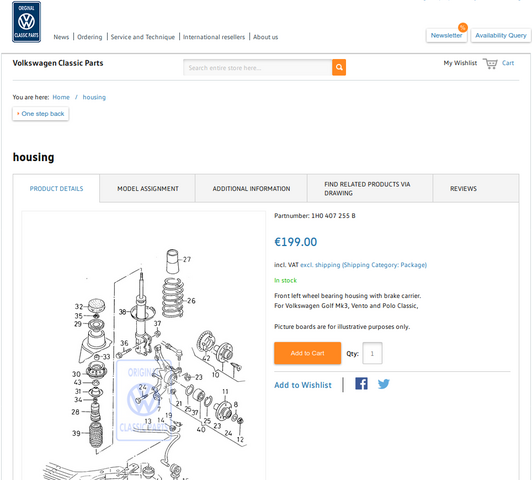Click the orange search magnifier button
The image size is (532, 480).
tap(339, 67)
